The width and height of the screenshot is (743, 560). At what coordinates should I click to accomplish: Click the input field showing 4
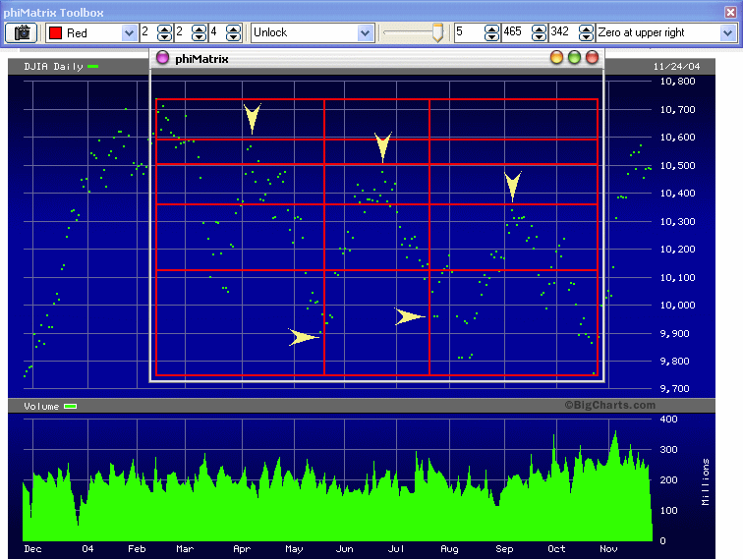[x=217, y=32]
